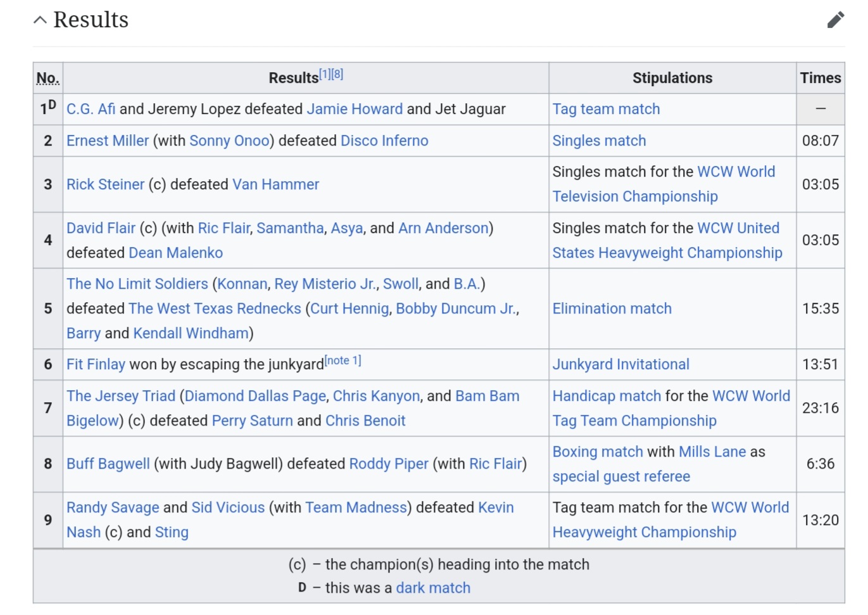Open the Rick Steiner link
The image size is (868, 615).
[x=105, y=184]
